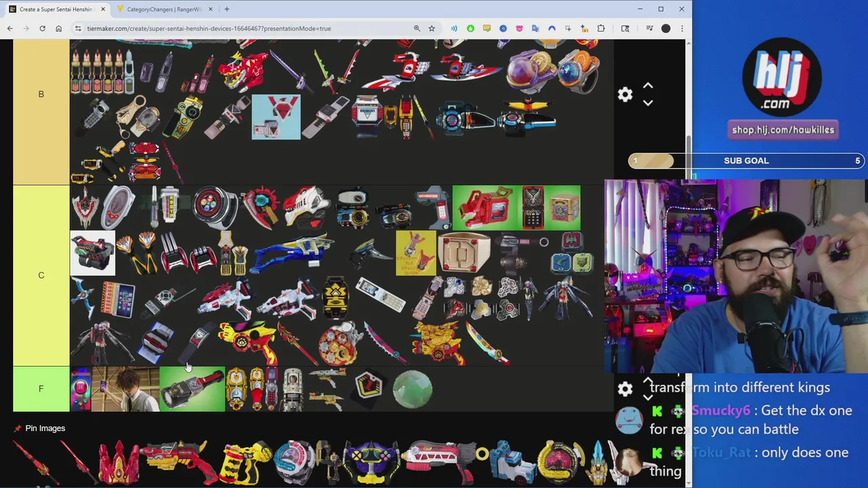Viewport: 868px width, 488px height.
Task: Move tier B row up
Action: 648,86
